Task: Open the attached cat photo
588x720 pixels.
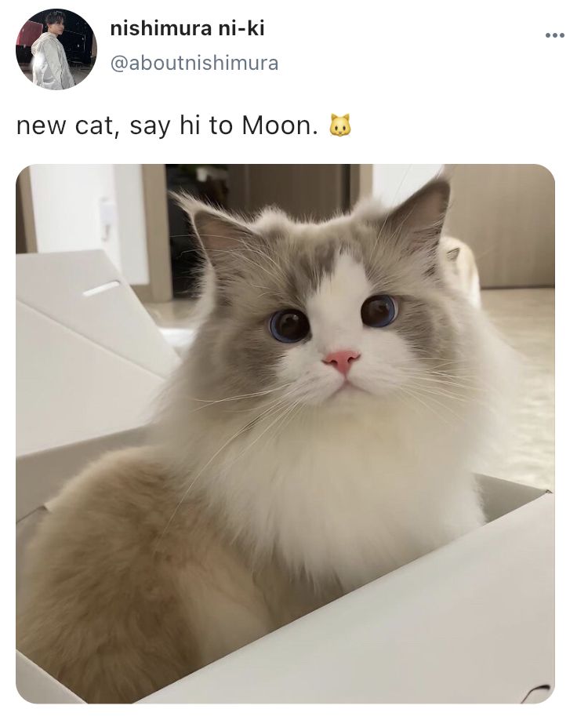Action: 285,434
